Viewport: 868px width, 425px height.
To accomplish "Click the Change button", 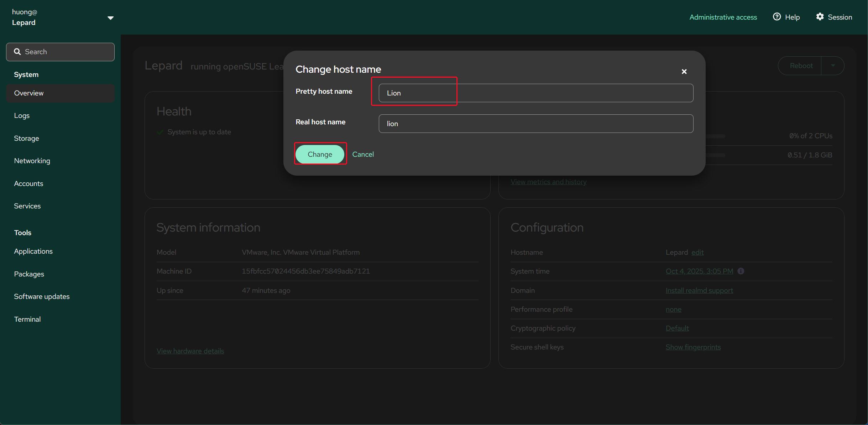I will [x=320, y=154].
